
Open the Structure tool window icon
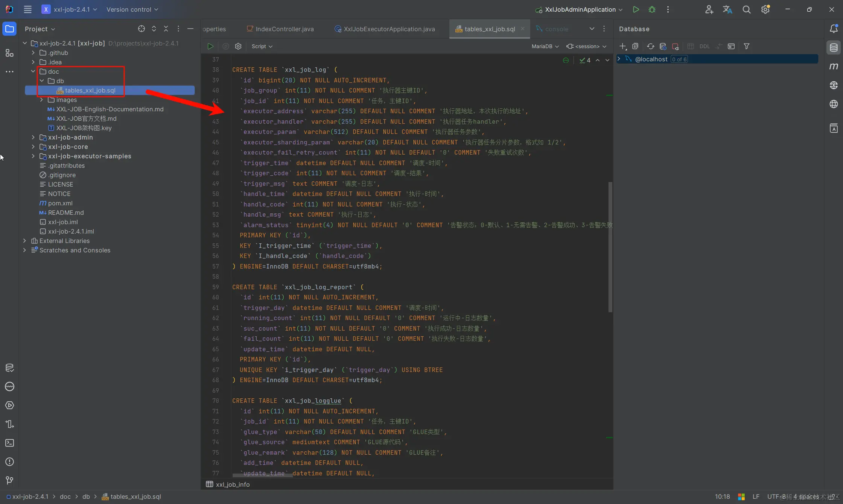pos(9,53)
